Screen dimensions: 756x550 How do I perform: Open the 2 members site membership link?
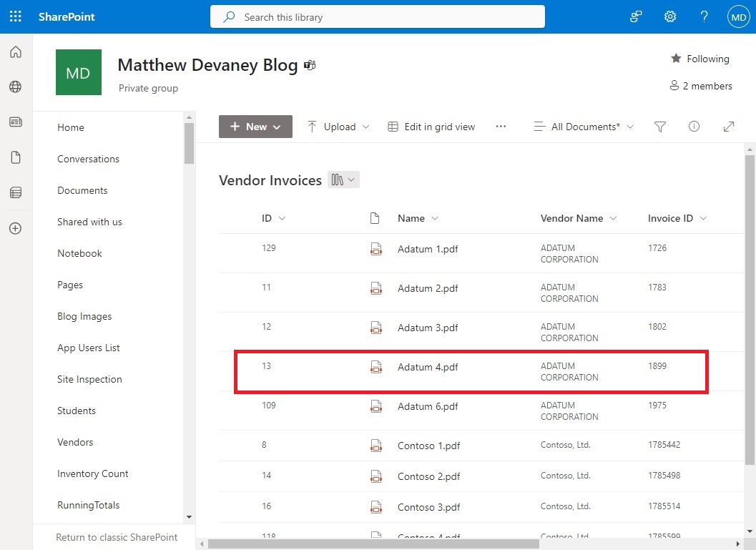click(x=701, y=85)
